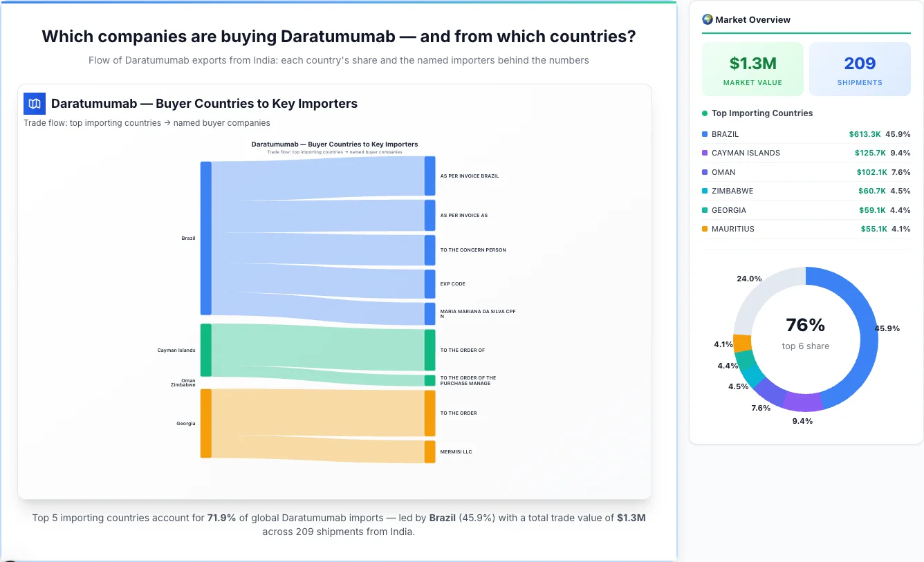Select the BRAZIL blue color marker
This screenshot has width=924, height=562.
pos(705,134)
